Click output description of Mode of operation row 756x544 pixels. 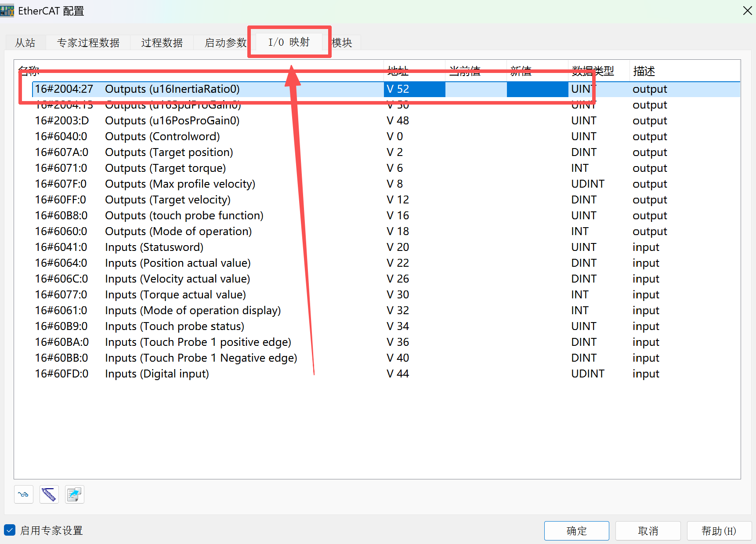[x=650, y=232]
